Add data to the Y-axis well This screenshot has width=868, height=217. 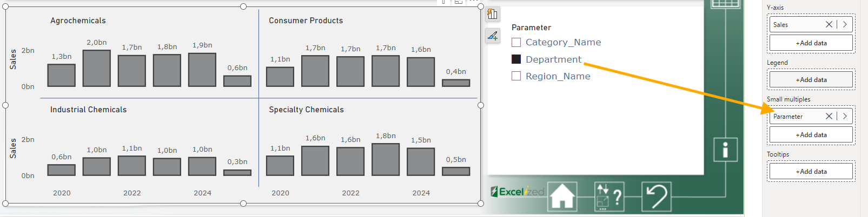tap(811, 43)
